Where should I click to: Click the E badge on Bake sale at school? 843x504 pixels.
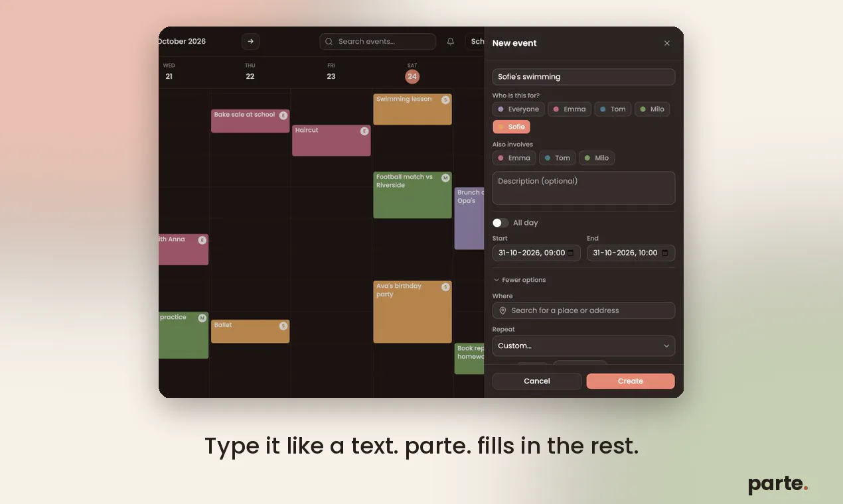pos(283,115)
